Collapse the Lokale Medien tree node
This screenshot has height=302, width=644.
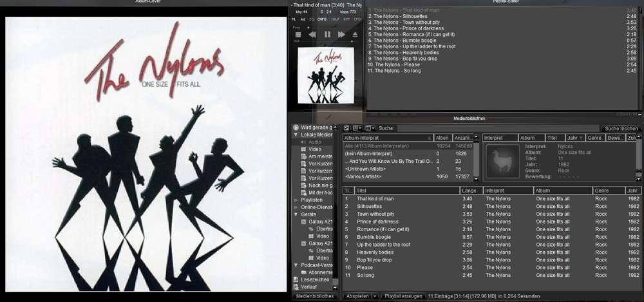point(296,135)
